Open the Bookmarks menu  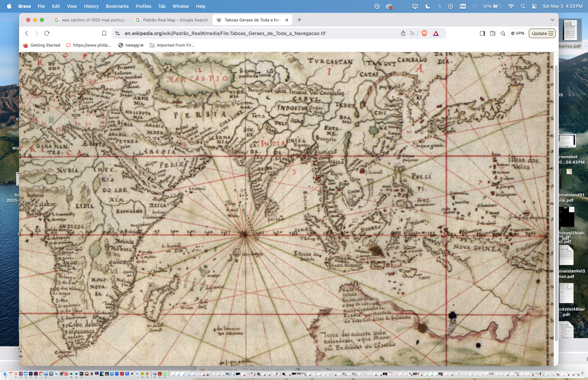coord(117,6)
